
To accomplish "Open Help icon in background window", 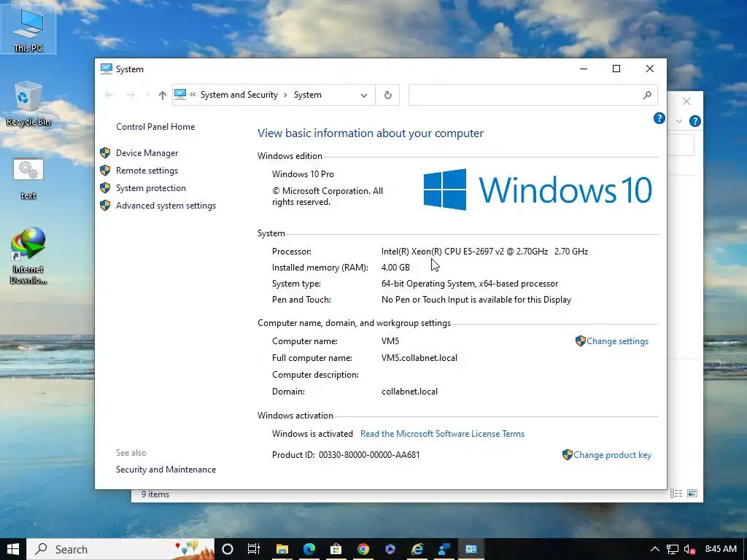I will [695, 121].
